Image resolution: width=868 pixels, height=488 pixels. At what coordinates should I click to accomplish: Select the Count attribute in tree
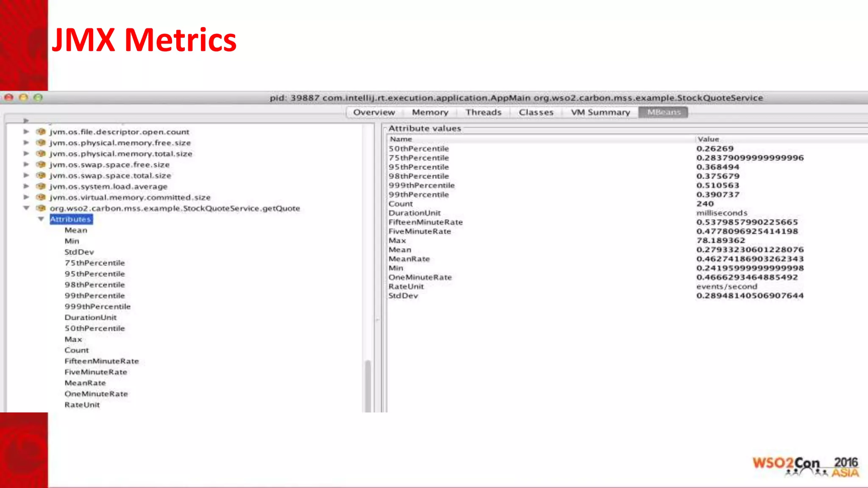click(77, 350)
